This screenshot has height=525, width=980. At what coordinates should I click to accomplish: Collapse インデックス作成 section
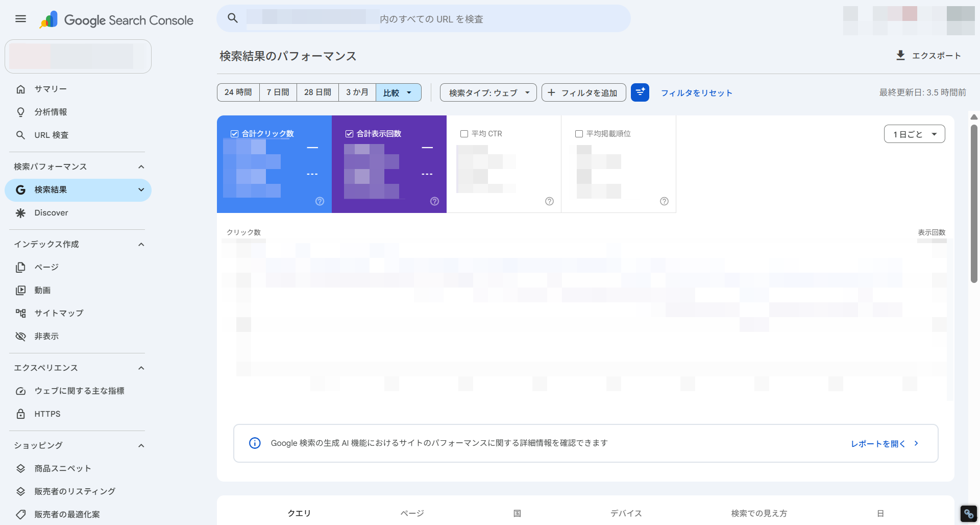(141, 245)
